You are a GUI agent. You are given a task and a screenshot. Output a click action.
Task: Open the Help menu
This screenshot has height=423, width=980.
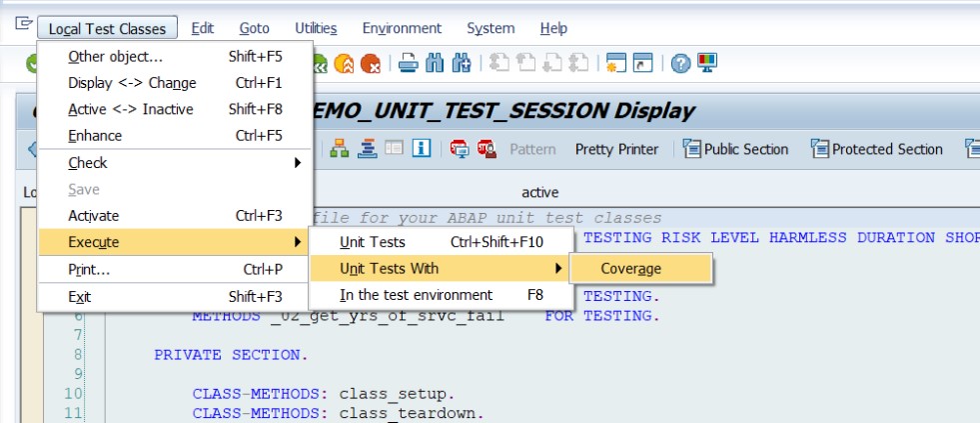click(x=553, y=28)
